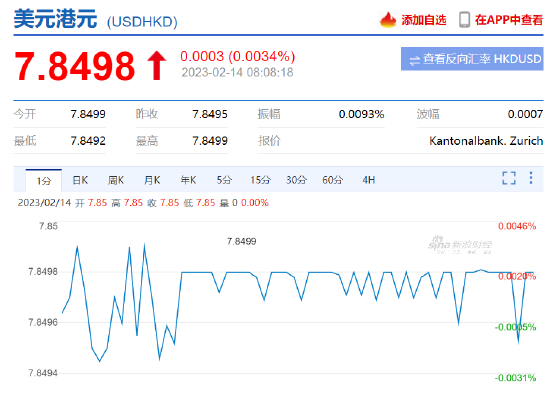This screenshot has width=550, height=394.
Task: Click the 波幅 label
Action: pos(428,114)
